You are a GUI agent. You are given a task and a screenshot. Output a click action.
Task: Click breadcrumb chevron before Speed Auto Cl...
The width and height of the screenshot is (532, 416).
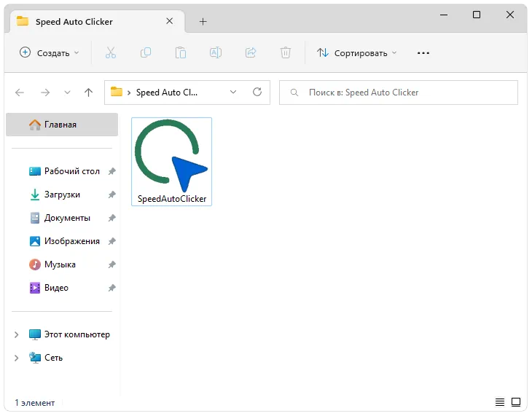(x=129, y=93)
